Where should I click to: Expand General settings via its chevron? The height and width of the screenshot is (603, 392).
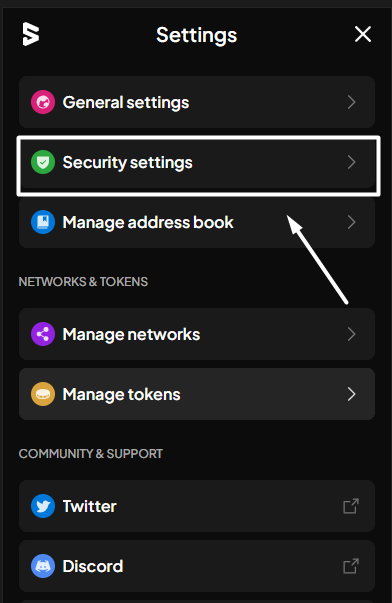click(x=351, y=102)
